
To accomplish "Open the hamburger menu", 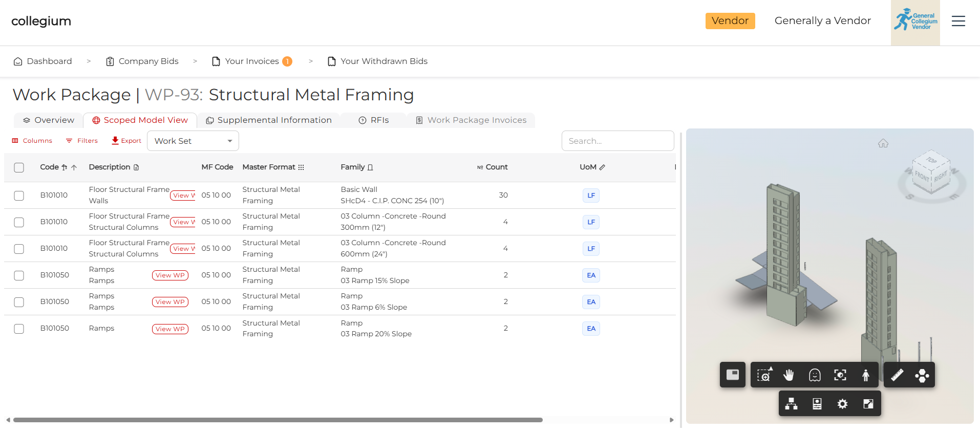I will [958, 21].
